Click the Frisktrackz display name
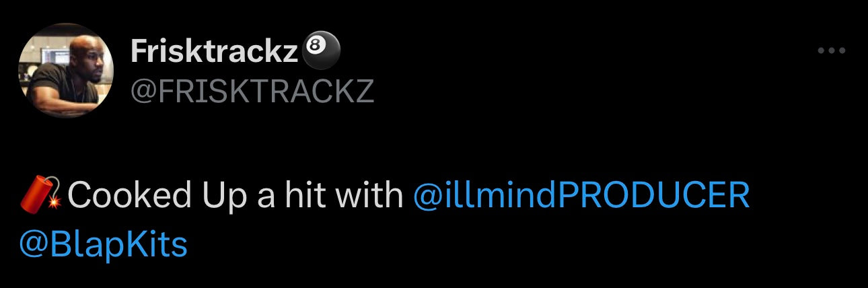The width and height of the screenshot is (868, 288). pos(214,51)
